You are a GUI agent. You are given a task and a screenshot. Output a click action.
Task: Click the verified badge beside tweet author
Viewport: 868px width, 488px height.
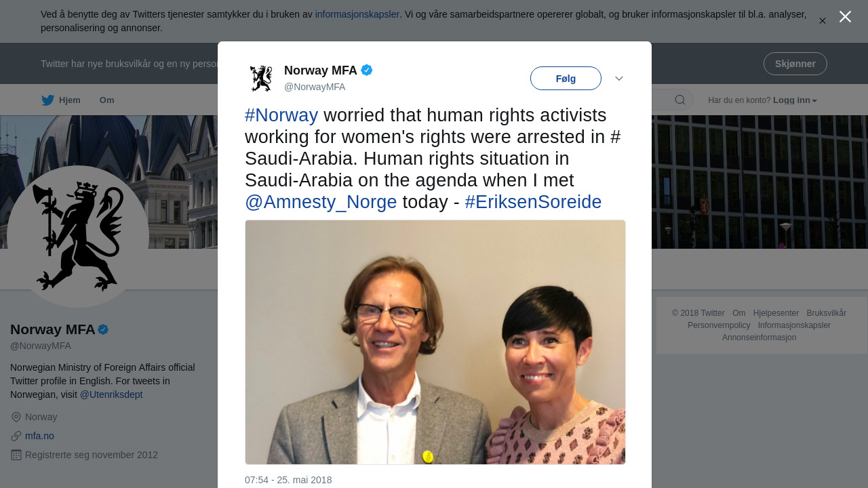(x=367, y=70)
